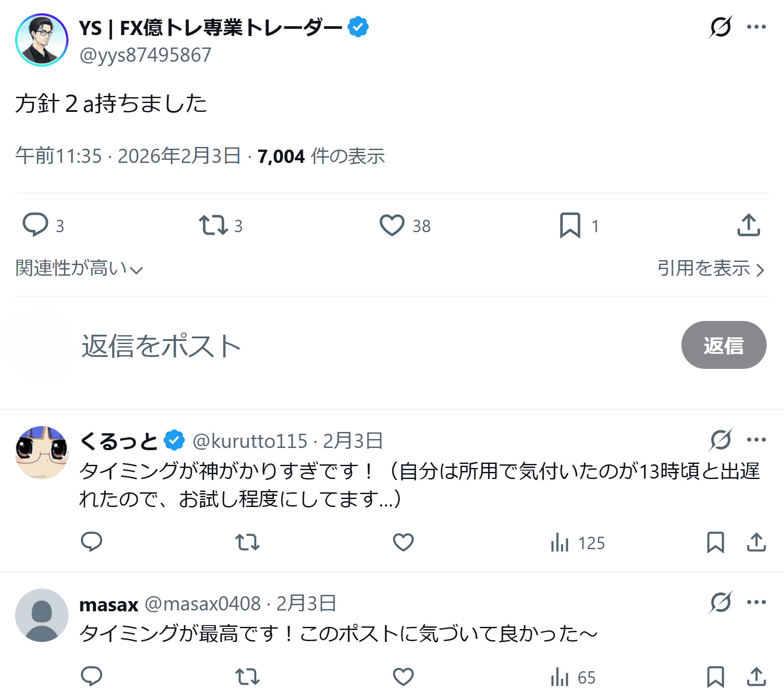Screen dimensions: 784x697
Task: Click the Grok icon on the main post
Action: 720,27
